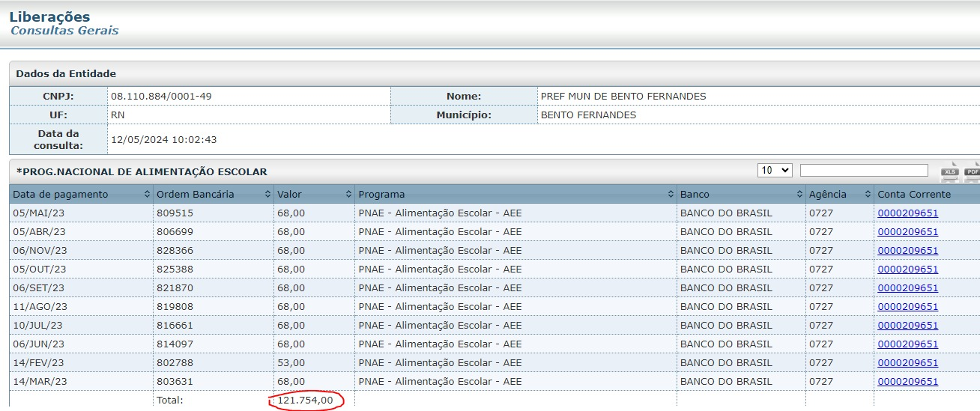Export the table as PDF file
Viewport: 980px width, 411px height.
point(973,170)
